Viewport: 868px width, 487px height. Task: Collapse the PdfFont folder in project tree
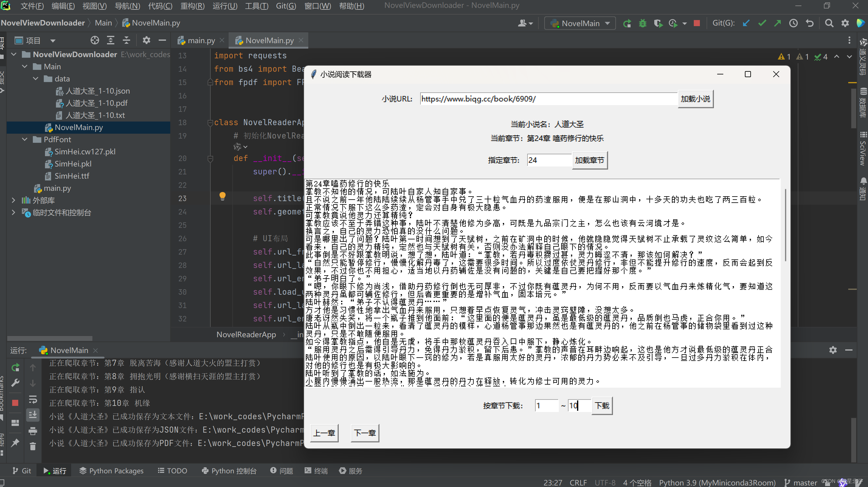click(25, 139)
